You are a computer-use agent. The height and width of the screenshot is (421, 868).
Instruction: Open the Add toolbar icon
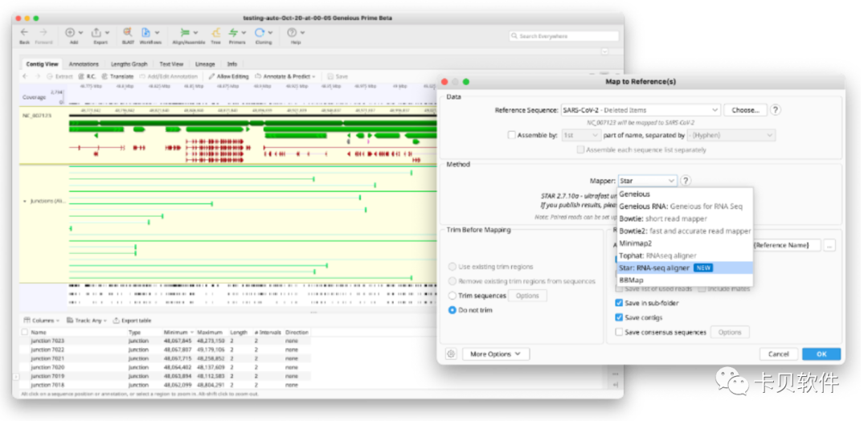click(70, 33)
